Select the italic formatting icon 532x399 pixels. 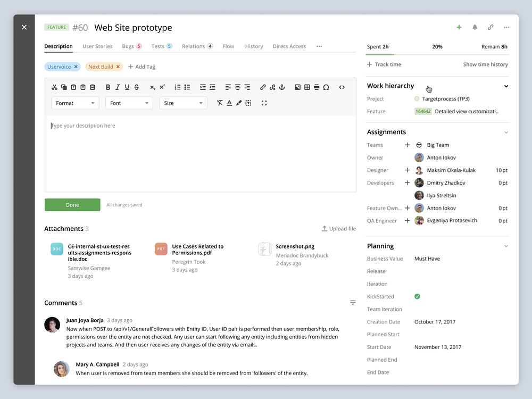point(117,87)
